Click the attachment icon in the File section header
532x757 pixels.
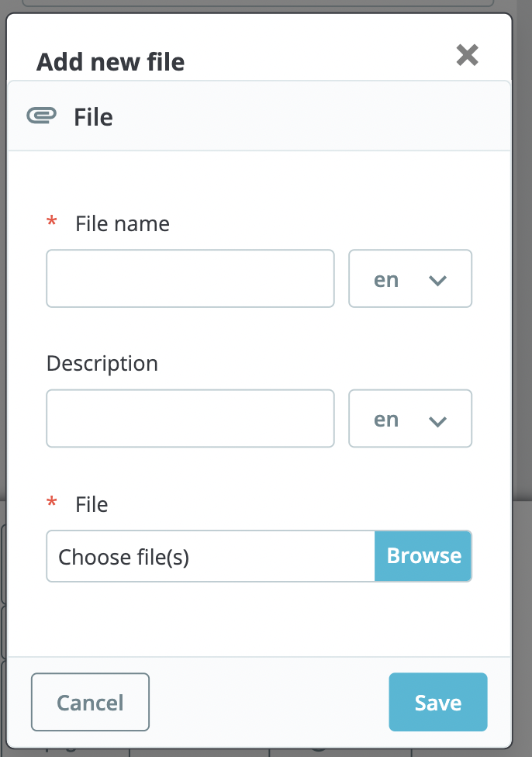point(42,115)
